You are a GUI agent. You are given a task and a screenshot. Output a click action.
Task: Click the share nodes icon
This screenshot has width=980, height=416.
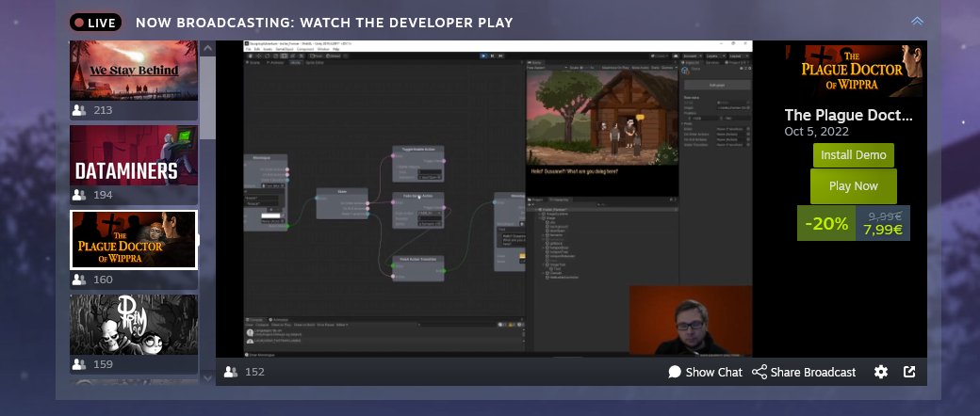tap(759, 373)
